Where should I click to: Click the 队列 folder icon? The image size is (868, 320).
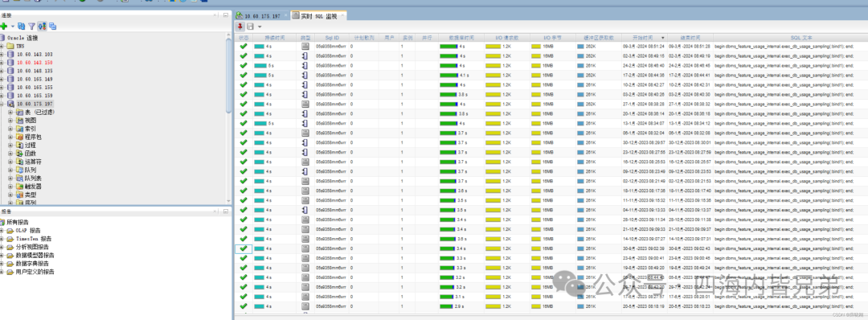click(x=19, y=170)
